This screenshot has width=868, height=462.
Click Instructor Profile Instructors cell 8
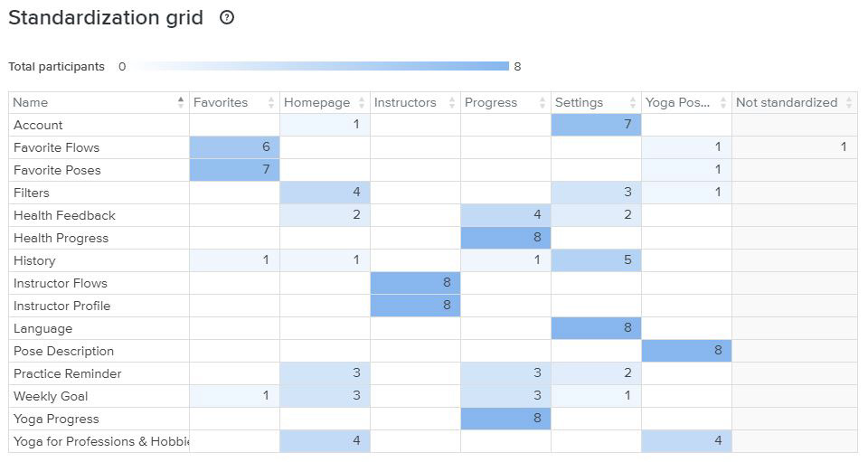415,306
